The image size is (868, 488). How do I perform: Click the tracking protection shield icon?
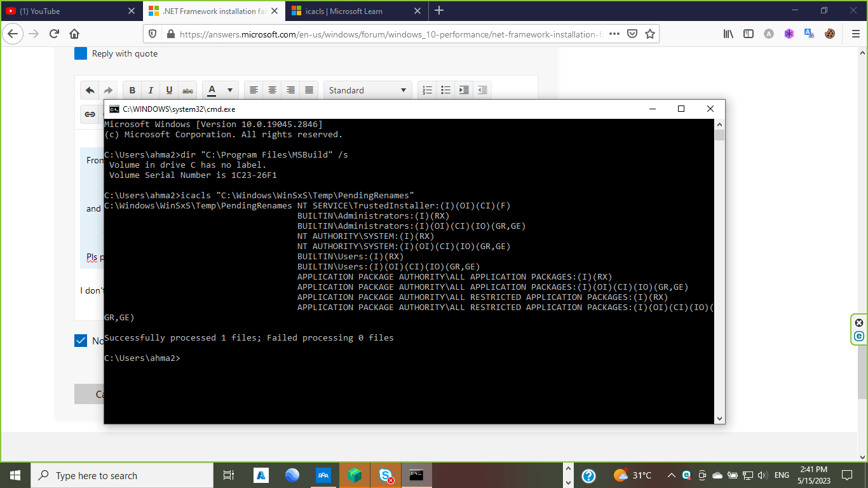point(153,34)
